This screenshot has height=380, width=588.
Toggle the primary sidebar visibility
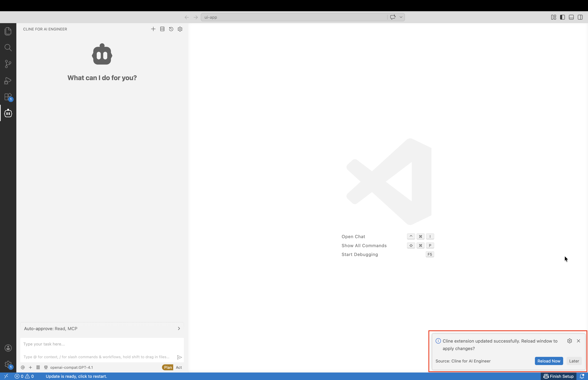[x=562, y=17]
